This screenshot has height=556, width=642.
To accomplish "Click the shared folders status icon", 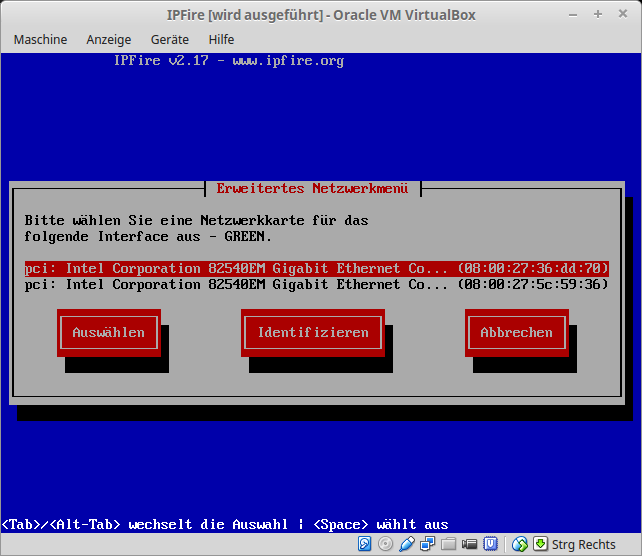I will coord(448,544).
